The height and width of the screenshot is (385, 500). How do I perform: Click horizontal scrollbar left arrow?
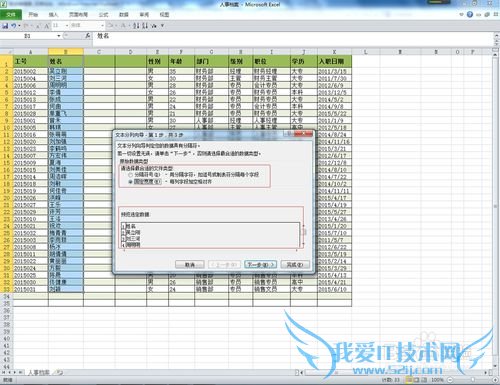tap(301, 372)
